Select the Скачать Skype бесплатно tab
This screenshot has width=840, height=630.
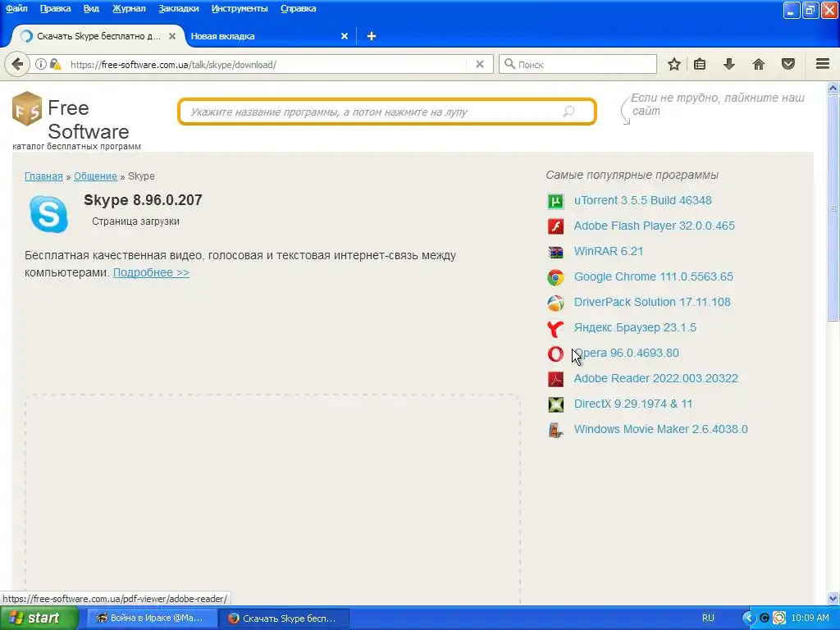click(98, 36)
